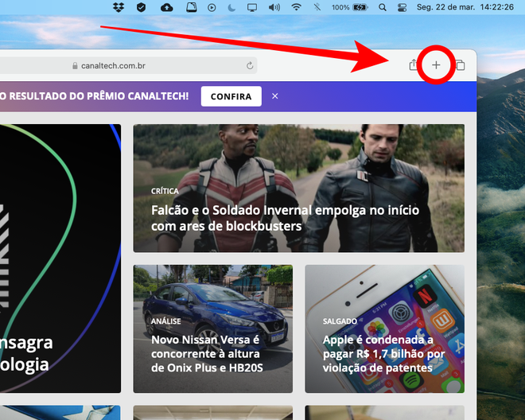Open the sound volume menu
The height and width of the screenshot is (420, 525).
tap(274, 7)
